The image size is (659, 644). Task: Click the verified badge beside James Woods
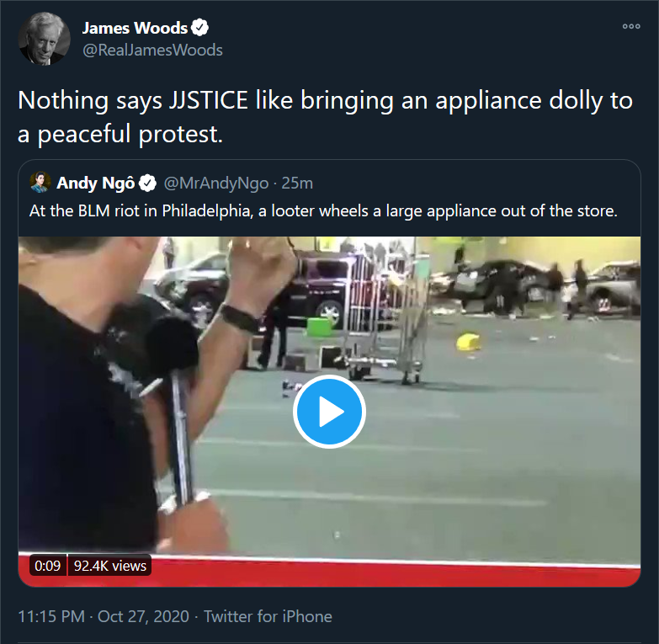[199, 28]
